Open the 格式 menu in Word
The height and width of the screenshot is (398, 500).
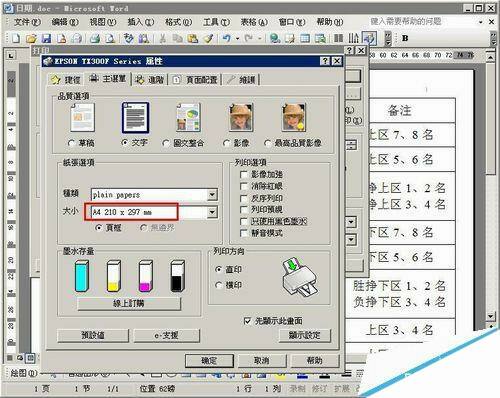pyautogui.click(x=178, y=22)
